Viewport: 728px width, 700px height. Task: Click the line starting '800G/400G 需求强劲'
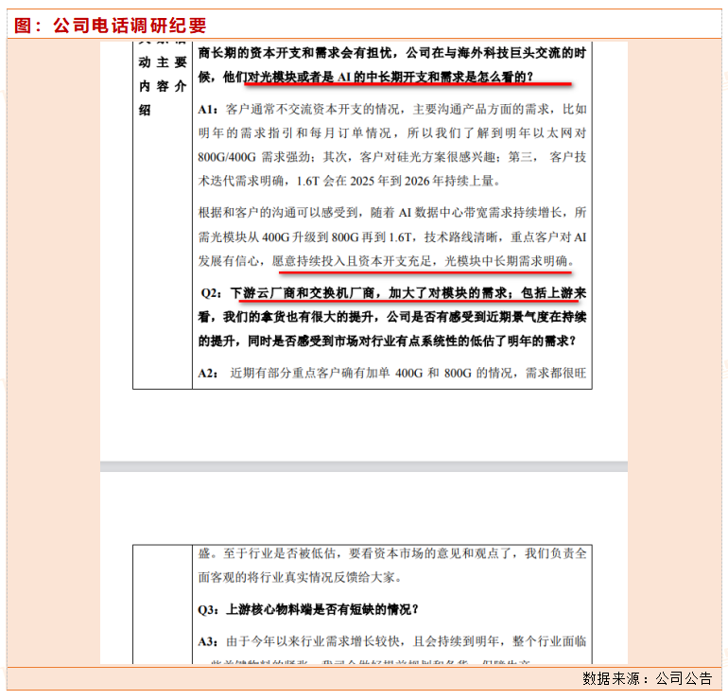391,157
